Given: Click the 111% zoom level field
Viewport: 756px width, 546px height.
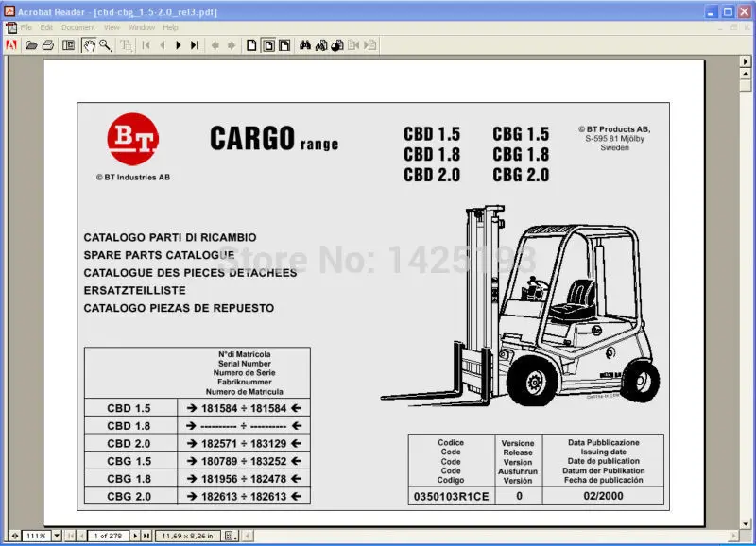Looking at the screenshot, I should pos(36,535).
